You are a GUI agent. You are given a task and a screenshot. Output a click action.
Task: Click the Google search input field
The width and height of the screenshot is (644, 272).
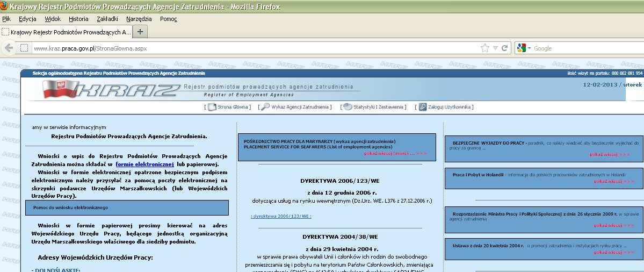click(588, 48)
